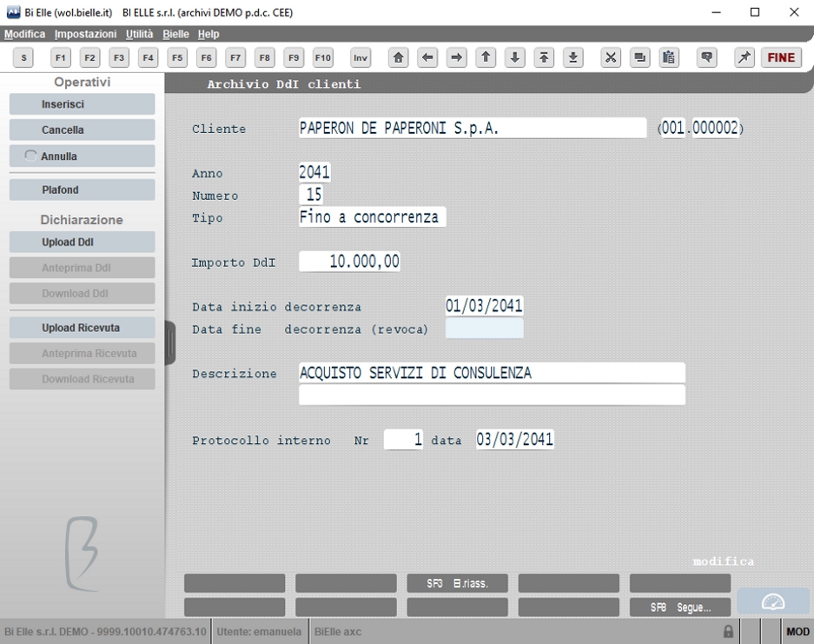Screen dimensions: 814x644
Task: Click the 'Archivio DdI clienti' title text
Action: click(283, 84)
